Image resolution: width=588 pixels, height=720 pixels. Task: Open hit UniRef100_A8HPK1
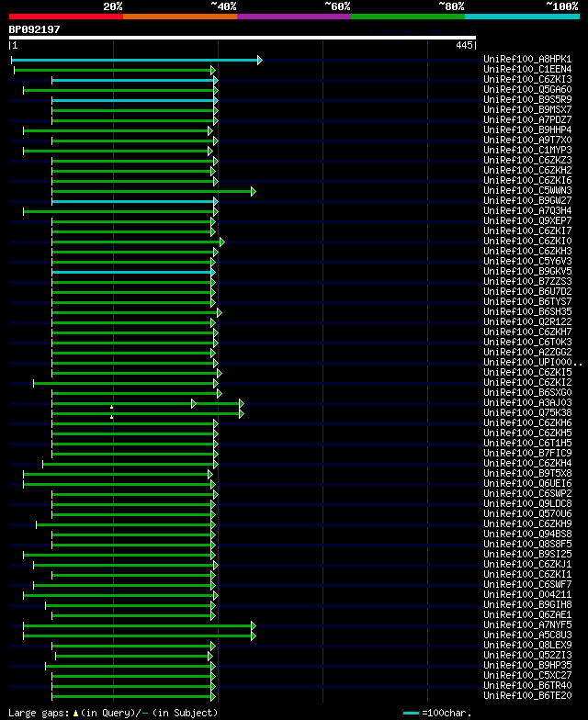point(527,59)
